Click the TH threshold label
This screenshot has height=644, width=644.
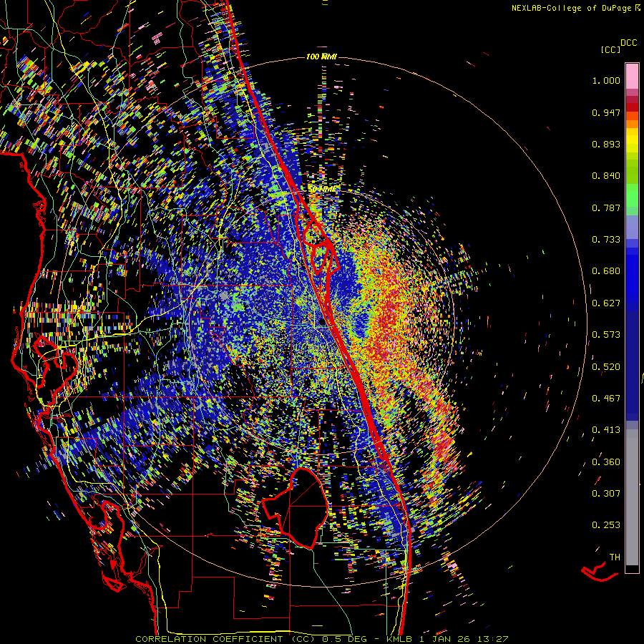[x=615, y=557]
